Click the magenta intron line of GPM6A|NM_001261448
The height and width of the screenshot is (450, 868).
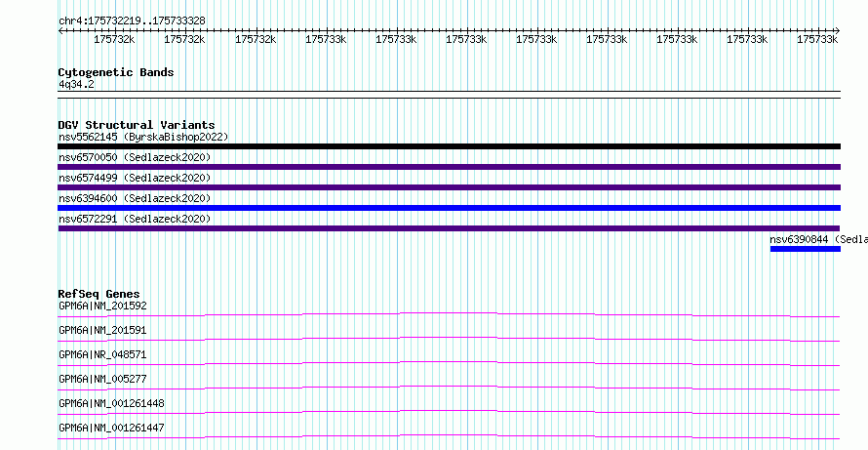click(449, 411)
